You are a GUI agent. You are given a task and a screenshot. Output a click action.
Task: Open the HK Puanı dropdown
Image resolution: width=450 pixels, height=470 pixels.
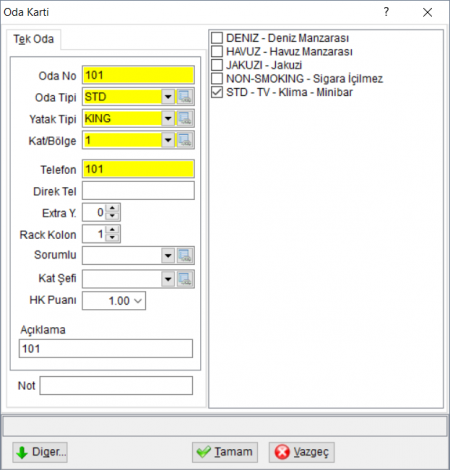click(138, 301)
